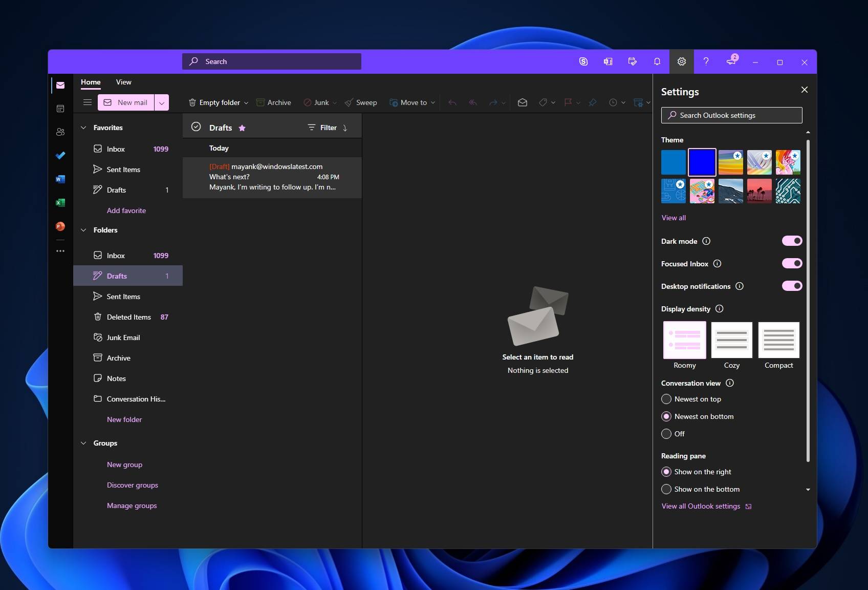Switch to the View tab
The height and width of the screenshot is (590, 868).
pos(123,82)
